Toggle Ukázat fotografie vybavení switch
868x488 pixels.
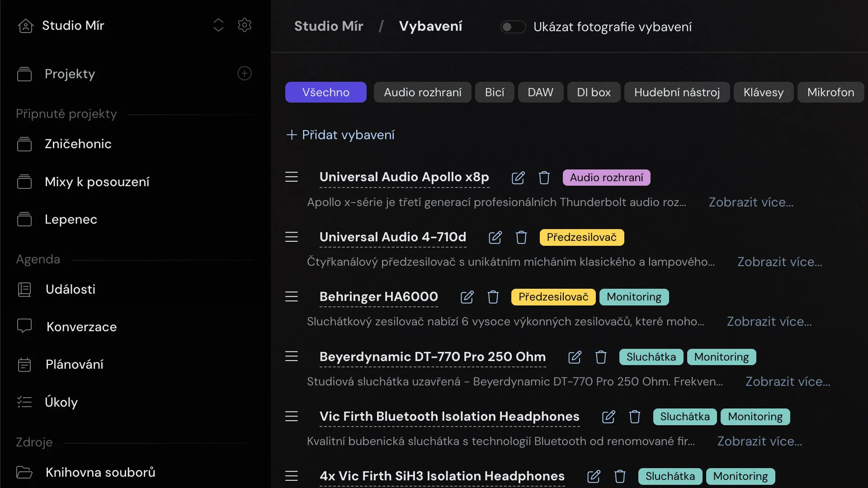coord(513,27)
